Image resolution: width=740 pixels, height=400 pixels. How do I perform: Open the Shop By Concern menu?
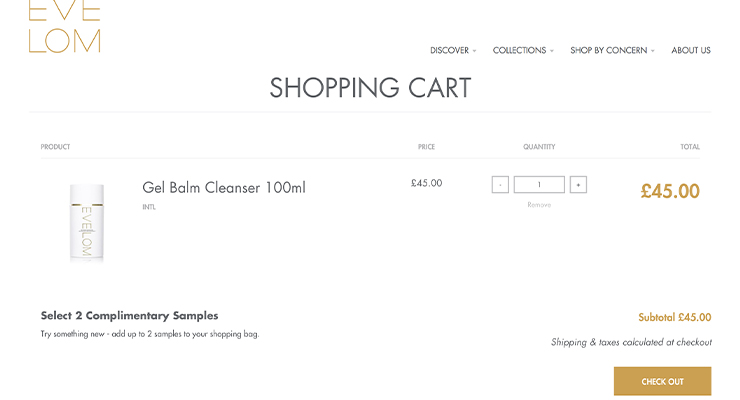[608, 51]
